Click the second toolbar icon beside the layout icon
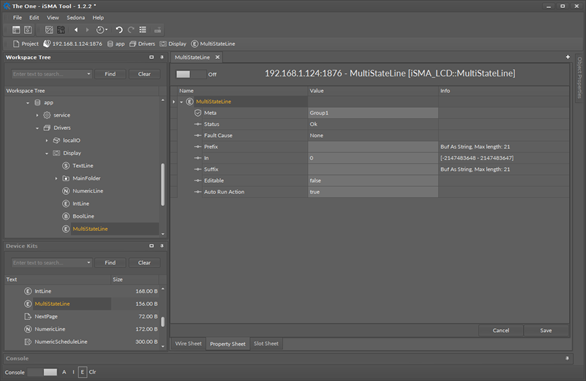The width and height of the screenshot is (586, 381). [28, 30]
